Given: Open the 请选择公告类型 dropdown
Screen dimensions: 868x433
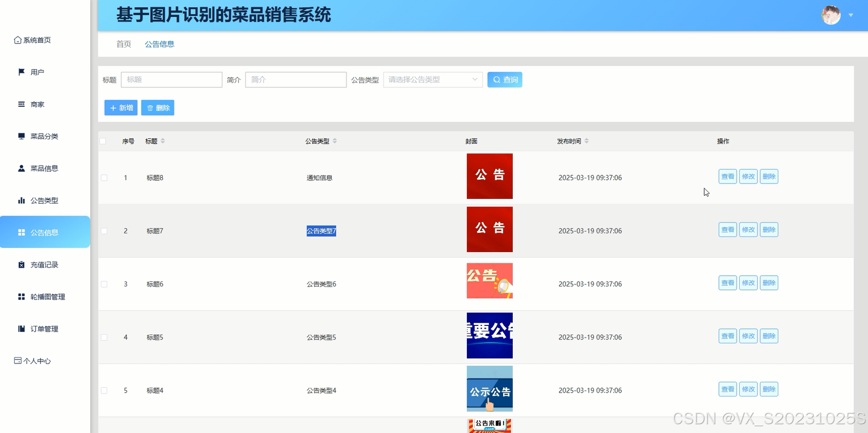Looking at the screenshot, I should pos(433,80).
